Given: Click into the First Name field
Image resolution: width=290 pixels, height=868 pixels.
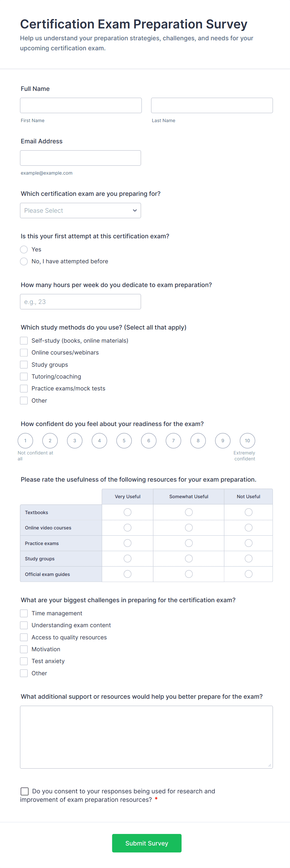Looking at the screenshot, I should (81, 105).
